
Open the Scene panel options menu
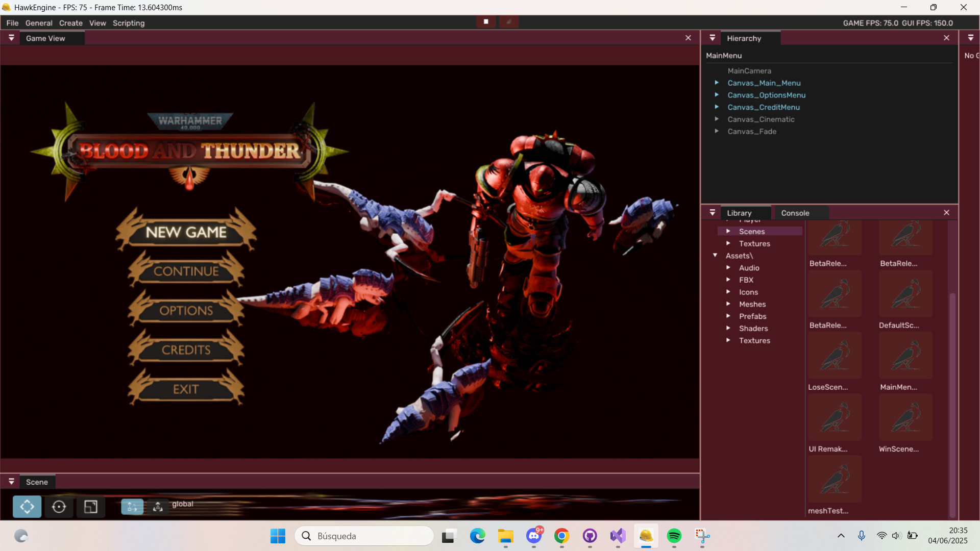coord(11,482)
